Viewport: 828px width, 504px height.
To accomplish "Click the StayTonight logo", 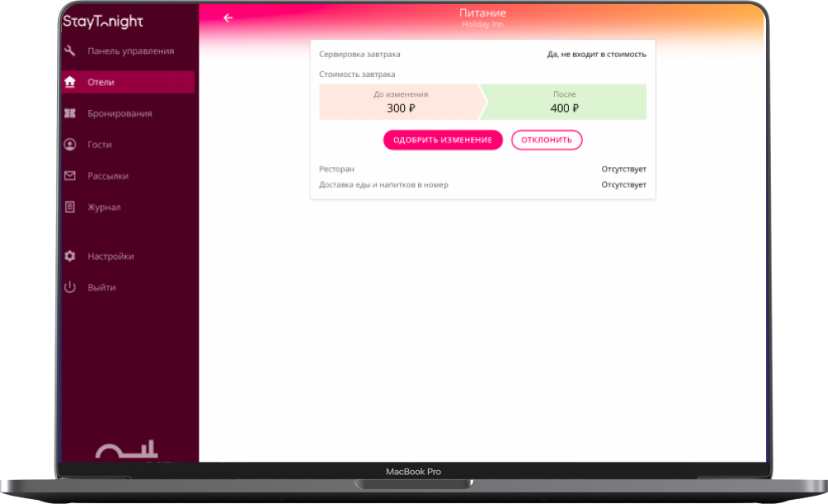I will click(x=103, y=22).
